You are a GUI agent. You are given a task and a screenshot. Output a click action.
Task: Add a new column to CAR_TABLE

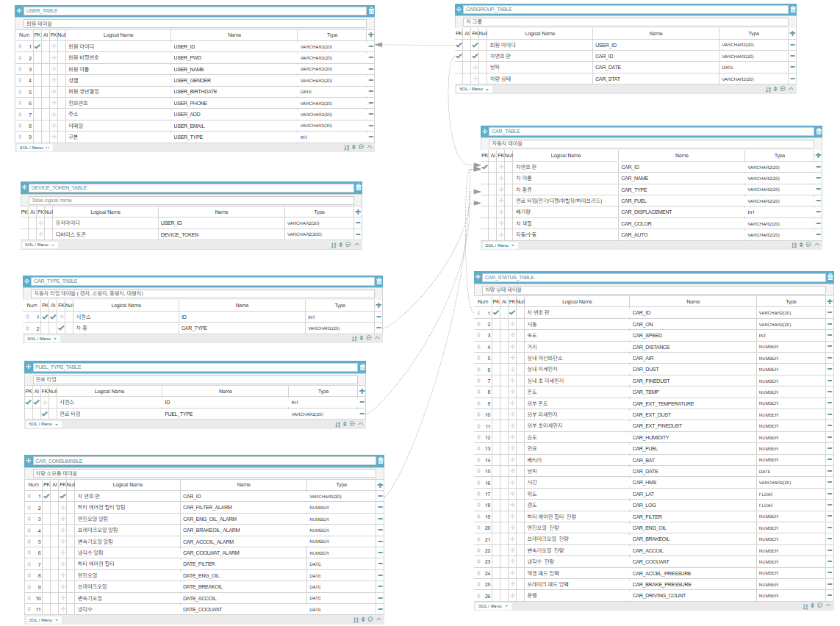818,155
